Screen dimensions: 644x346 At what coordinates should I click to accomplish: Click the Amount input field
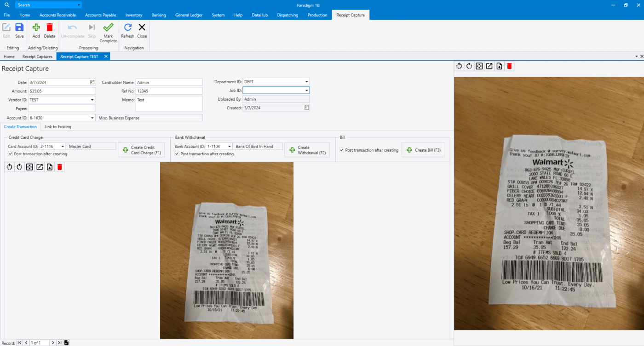(62, 91)
